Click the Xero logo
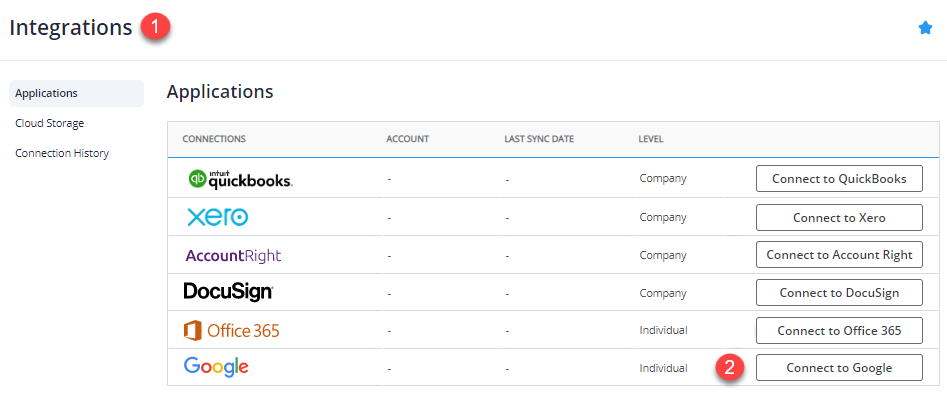947x416 pixels. (x=217, y=217)
